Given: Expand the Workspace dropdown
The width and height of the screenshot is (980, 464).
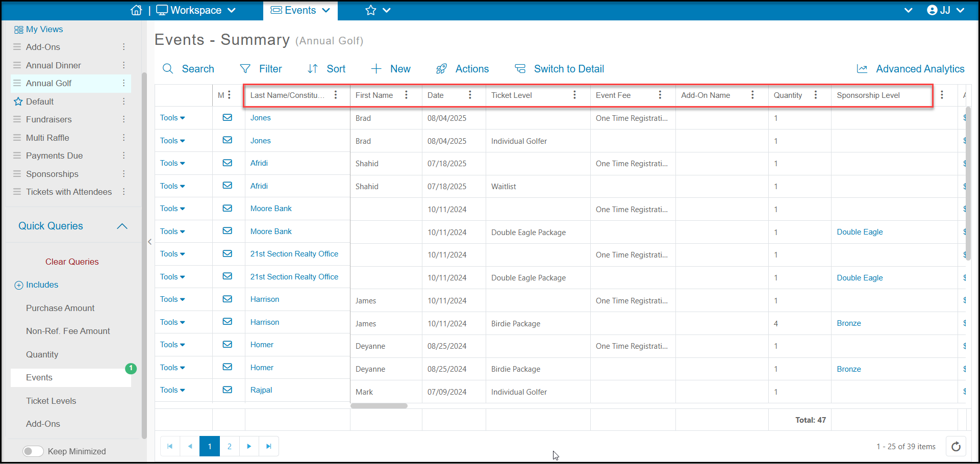Looking at the screenshot, I should (232, 10).
